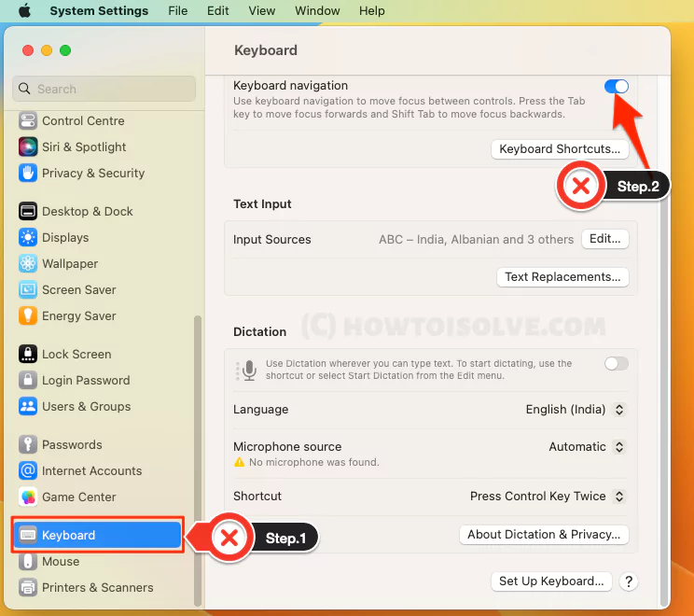This screenshot has height=616, width=694.
Task: Click the Privacy & Security hand icon
Action: [28, 173]
